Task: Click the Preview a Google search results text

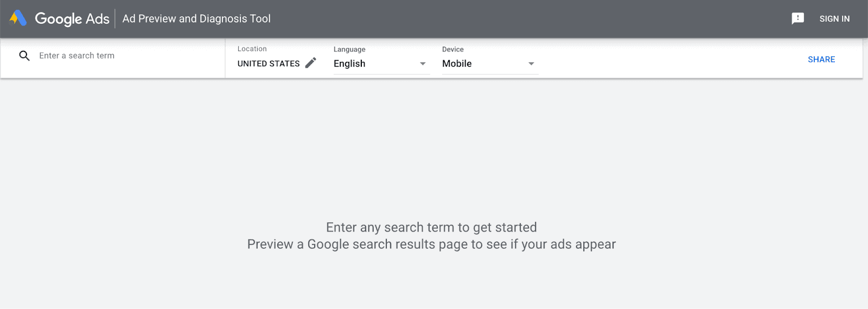Action: click(x=431, y=244)
